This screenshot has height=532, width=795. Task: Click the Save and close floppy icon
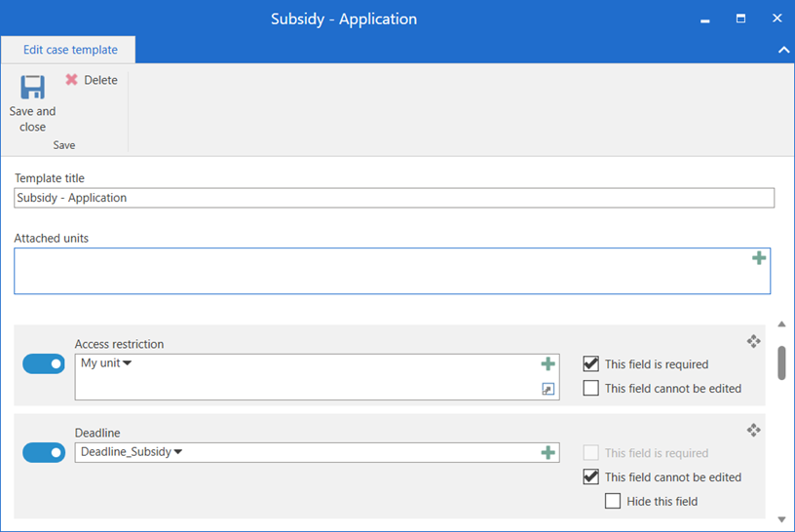pyautogui.click(x=32, y=87)
